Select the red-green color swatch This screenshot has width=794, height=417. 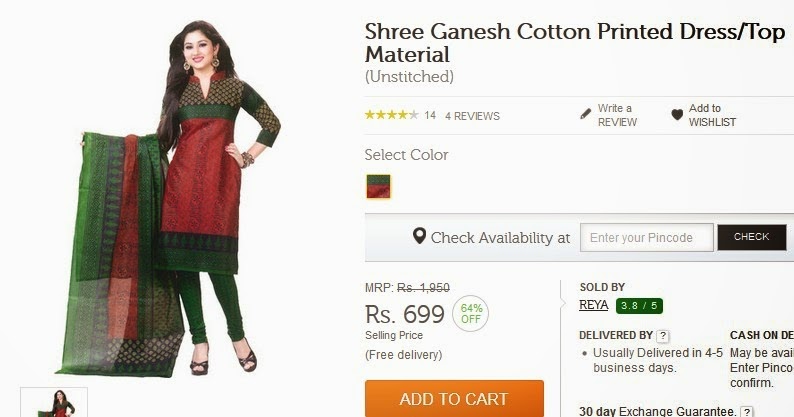(x=378, y=186)
